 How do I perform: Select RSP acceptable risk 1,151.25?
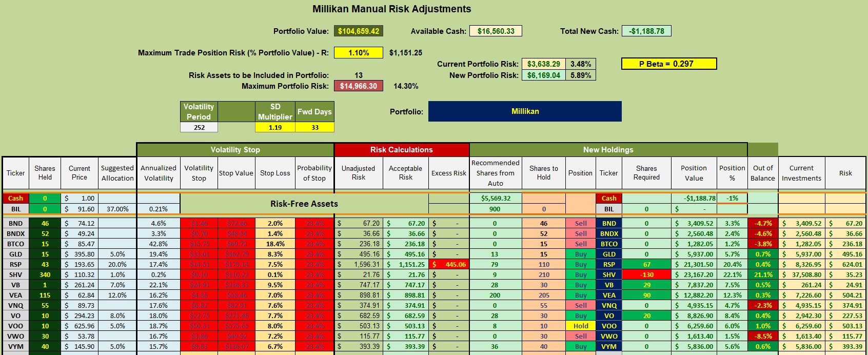[x=406, y=265]
